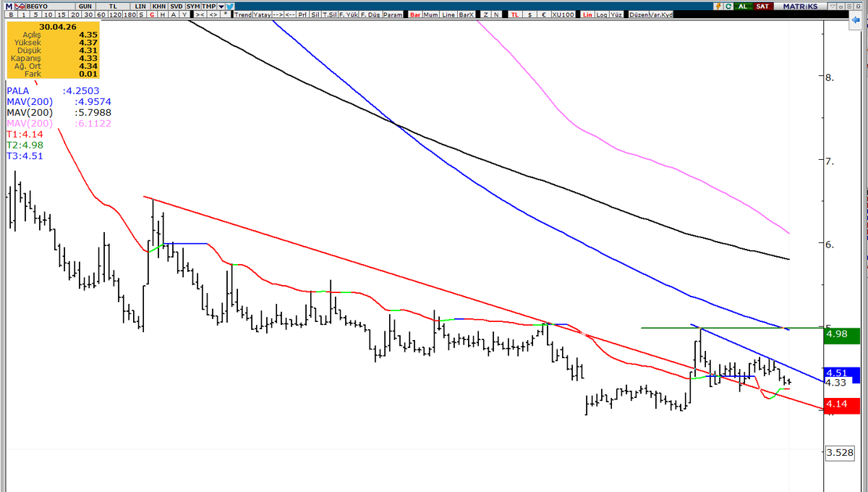Click the Z toolbar button

486,14
